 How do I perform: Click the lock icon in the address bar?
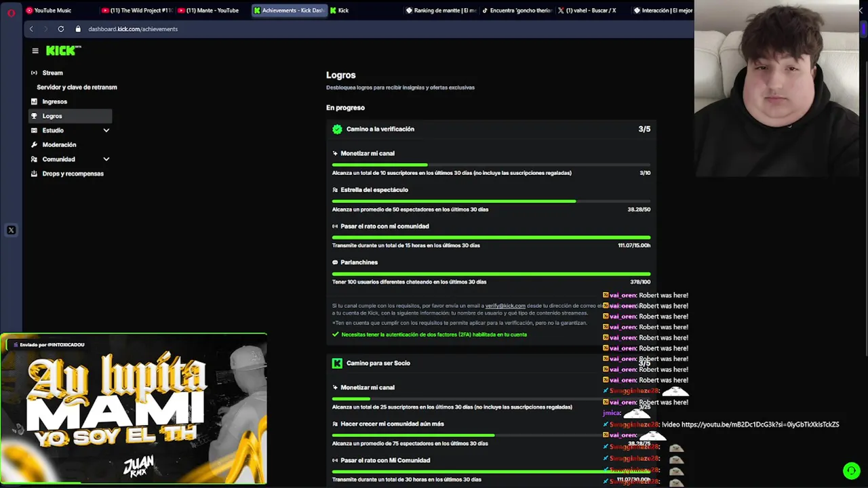point(78,29)
